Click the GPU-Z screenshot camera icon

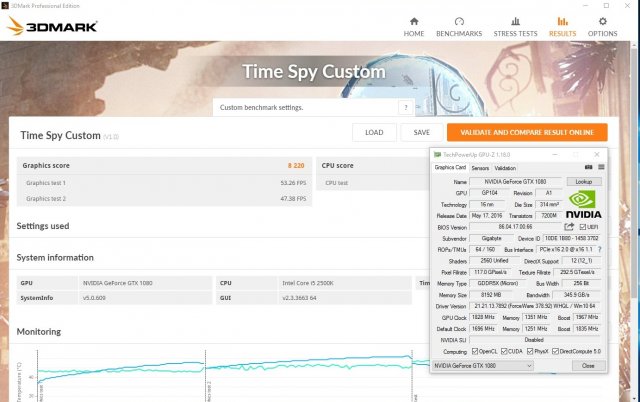tap(587, 168)
